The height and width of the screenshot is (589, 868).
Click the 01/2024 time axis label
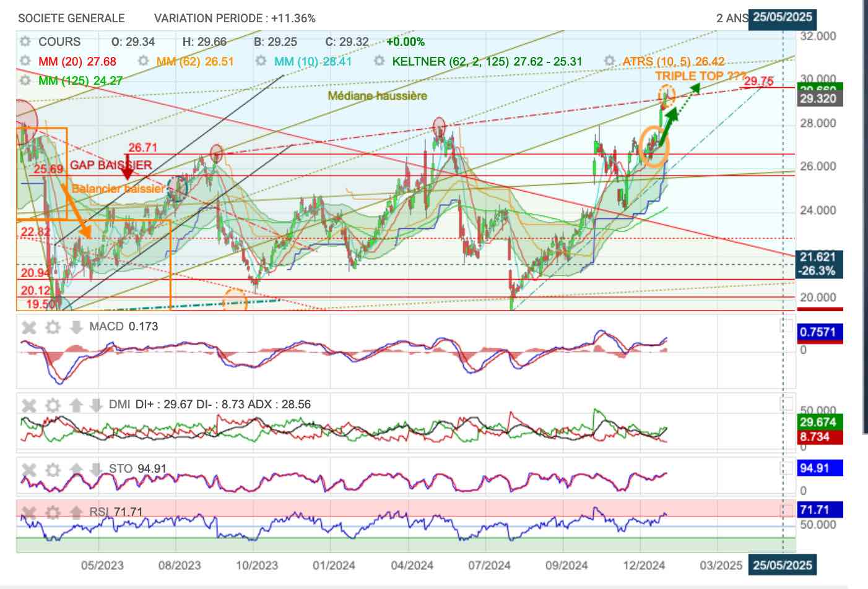(334, 565)
